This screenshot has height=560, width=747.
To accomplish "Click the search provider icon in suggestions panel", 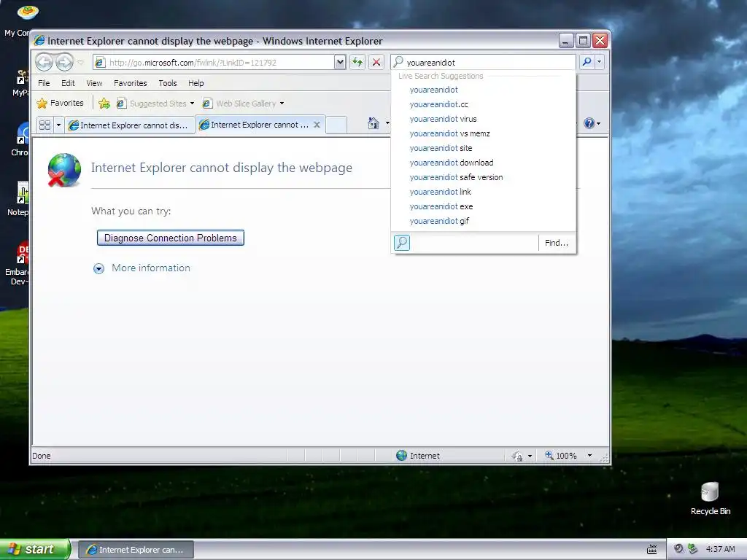I will pos(402,243).
